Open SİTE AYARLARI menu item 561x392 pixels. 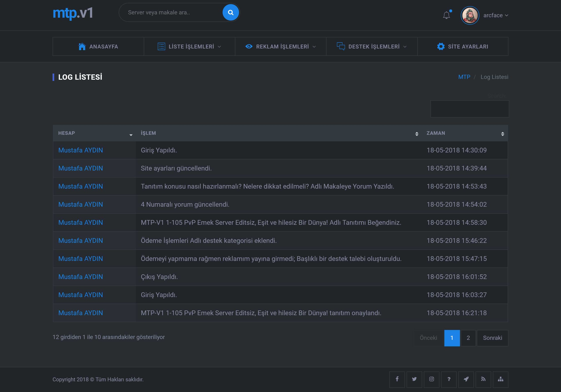(463, 46)
